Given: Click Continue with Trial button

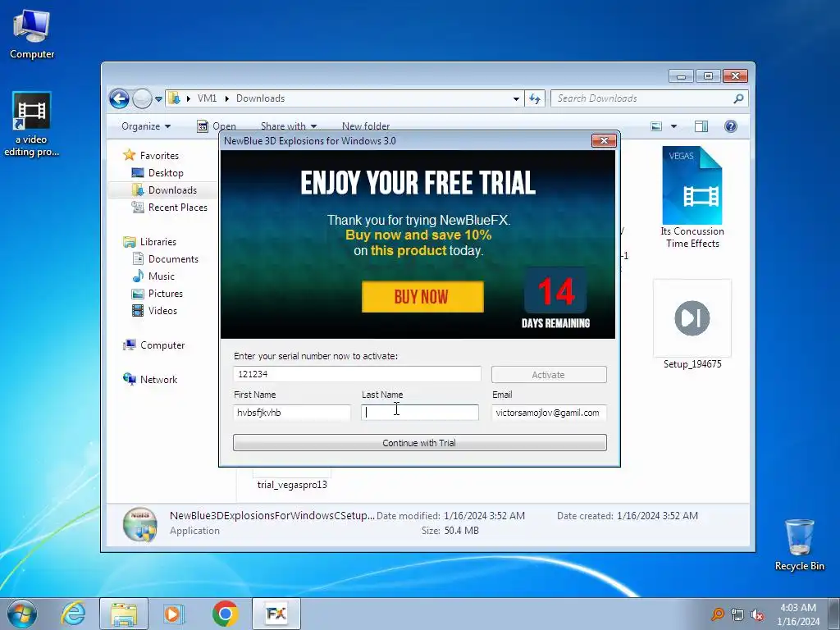Looking at the screenshot, I should point(420,443).
